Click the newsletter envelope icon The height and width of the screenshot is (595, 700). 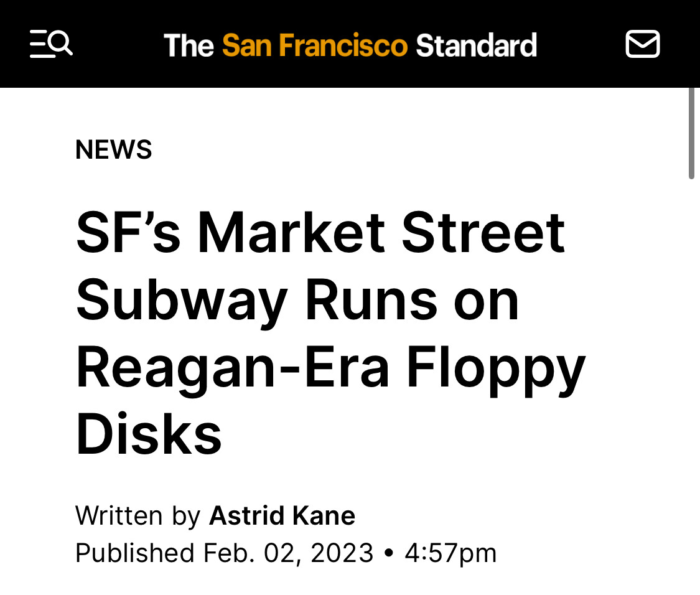point(642,44)
